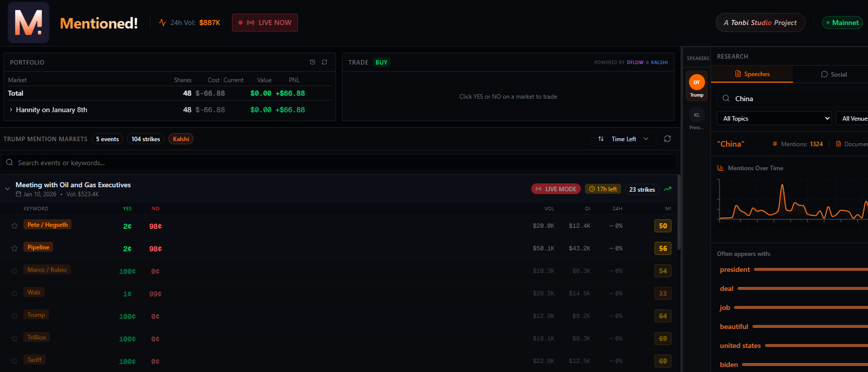Click the Tariff keyword tag
This screenshot has width=868, height=372.
[x=34, y=360]
